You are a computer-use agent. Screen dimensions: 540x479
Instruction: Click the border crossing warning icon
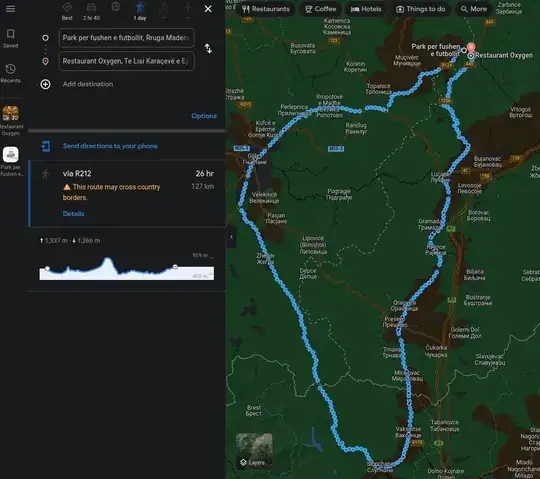(67, 187)
